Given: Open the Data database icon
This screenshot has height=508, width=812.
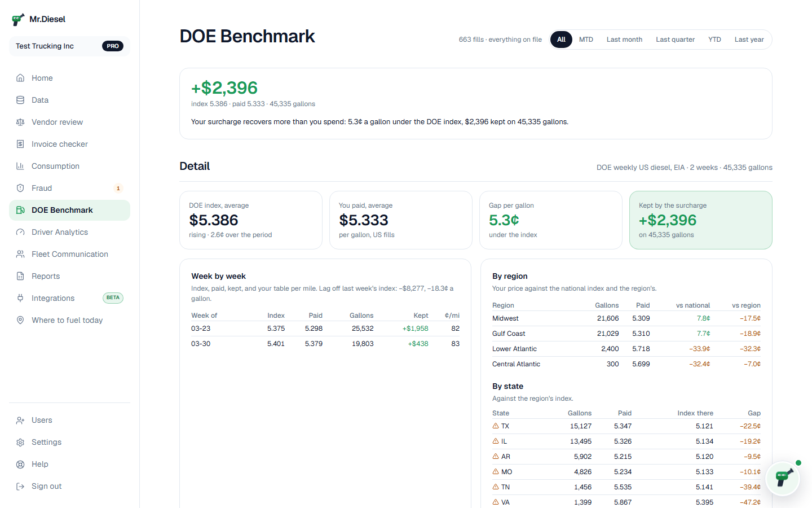Looking at the screenshot, I should point(20,100).
